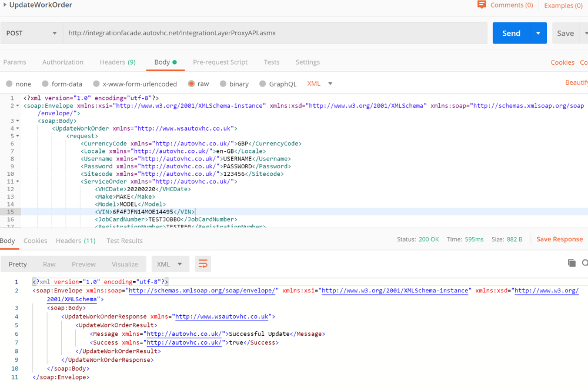The image size is (588, 390).
Task: Open the Test Results tab
Action: [125, 241]
